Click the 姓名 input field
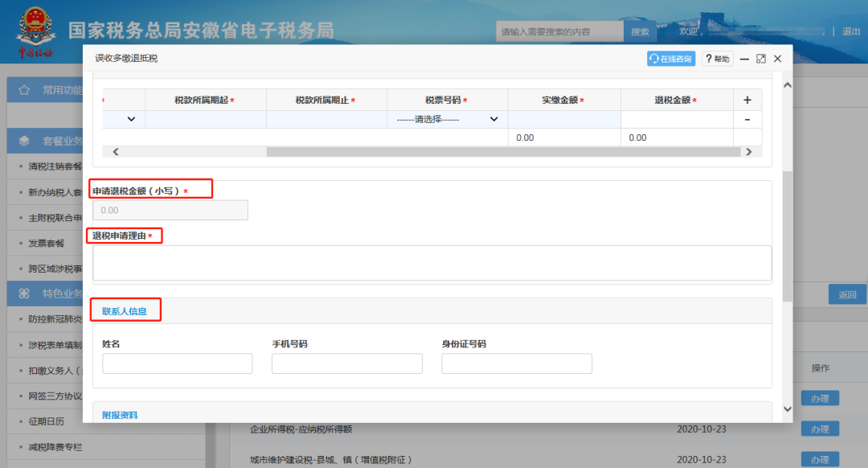868x468 pixels. 177,363
